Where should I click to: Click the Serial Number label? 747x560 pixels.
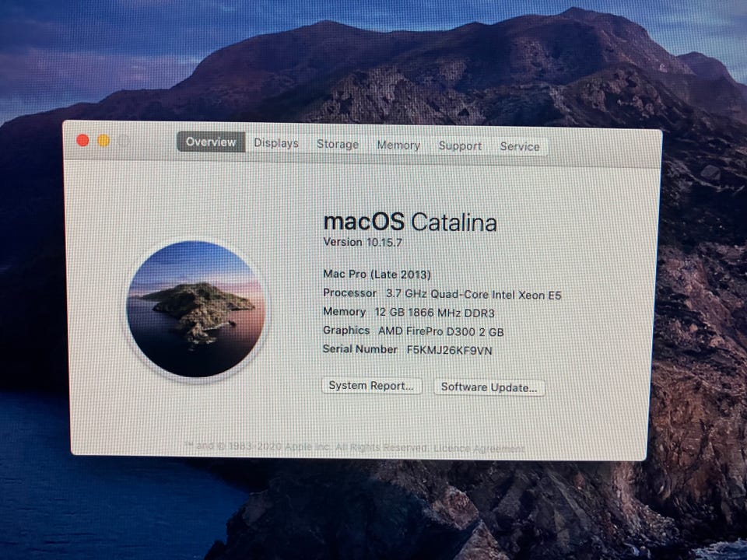pos(360,349)
